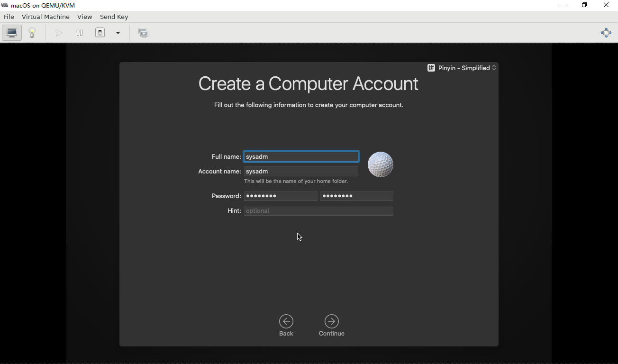Open the File menu
This screenshot has height=364, width=618.
[x=9, y=17]
